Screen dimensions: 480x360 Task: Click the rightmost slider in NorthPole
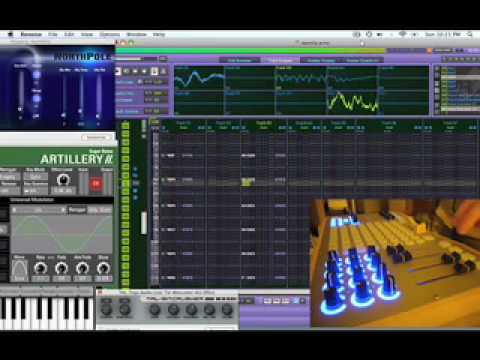99,97
